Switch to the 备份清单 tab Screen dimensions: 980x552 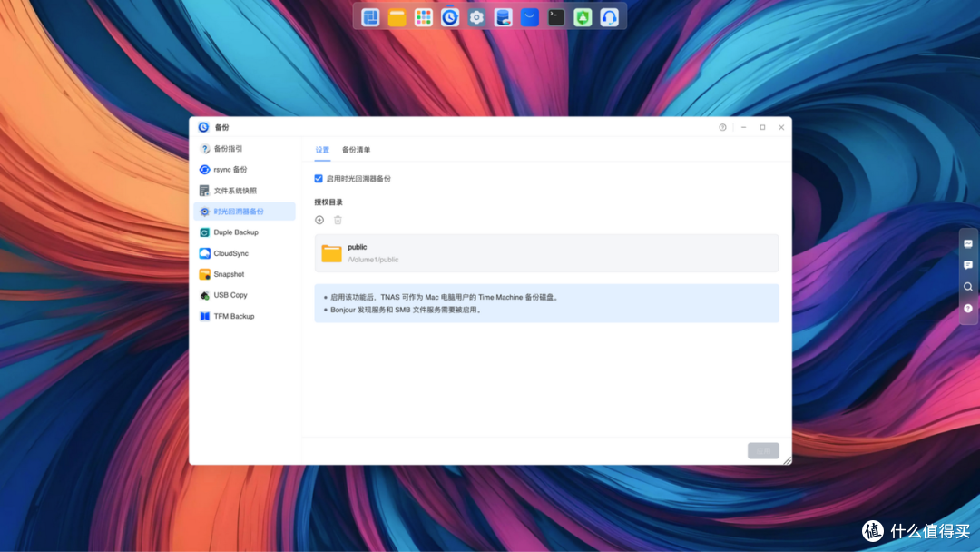[x=357, y=150]
